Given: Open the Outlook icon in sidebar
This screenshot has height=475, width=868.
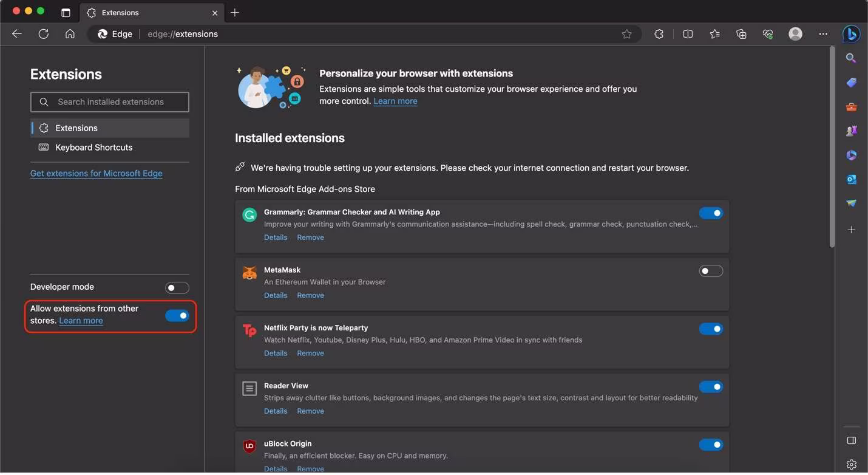Looking at the screenshot, I should 851,179.
